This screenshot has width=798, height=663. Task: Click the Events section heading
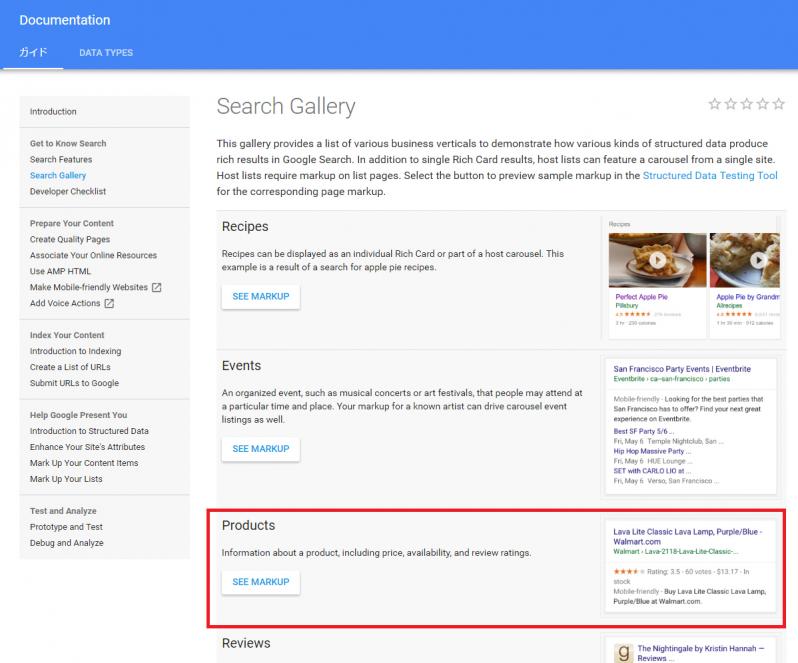241,366
